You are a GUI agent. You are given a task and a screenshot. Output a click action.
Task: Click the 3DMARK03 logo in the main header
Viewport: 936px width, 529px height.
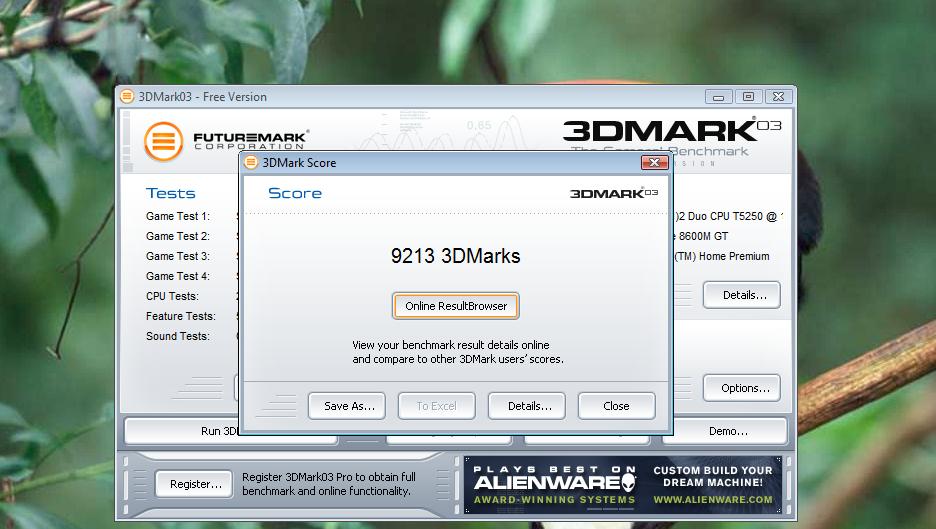click(672, 131)
